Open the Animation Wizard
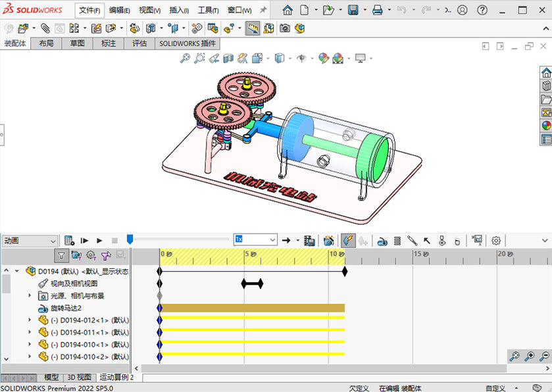 (x=328, y=241)
